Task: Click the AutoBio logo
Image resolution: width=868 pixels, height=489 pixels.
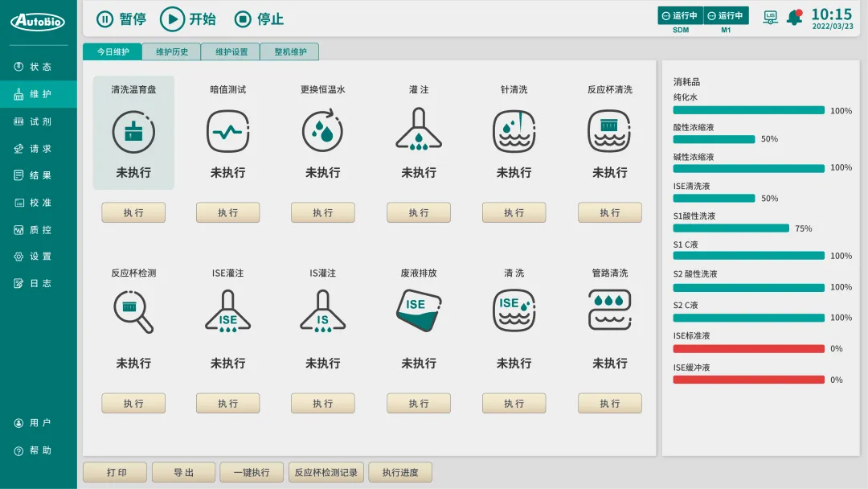Action: pyautogui.click(x=39, y=22)
